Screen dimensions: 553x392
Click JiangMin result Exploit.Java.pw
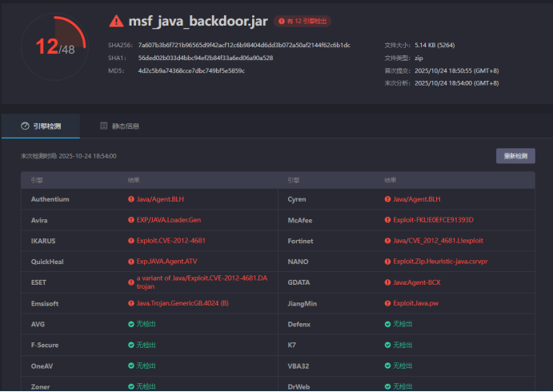pyautogui.click(x=415, y=303)
